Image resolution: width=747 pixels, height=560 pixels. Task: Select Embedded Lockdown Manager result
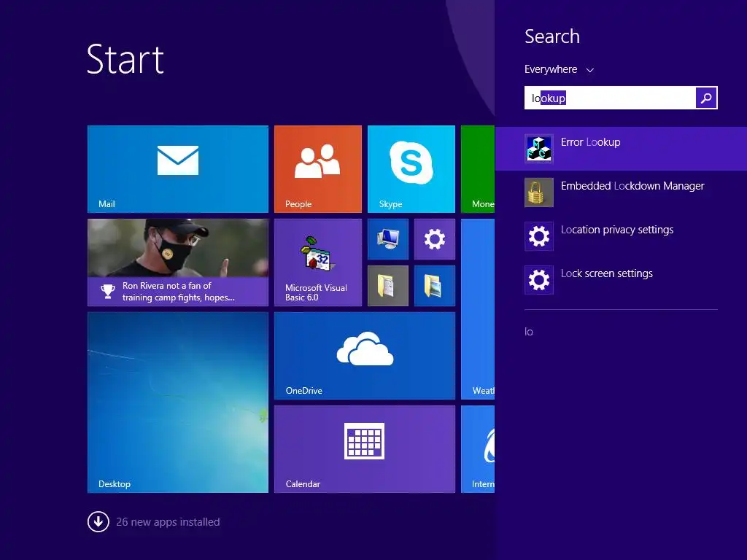coord(622,192)
